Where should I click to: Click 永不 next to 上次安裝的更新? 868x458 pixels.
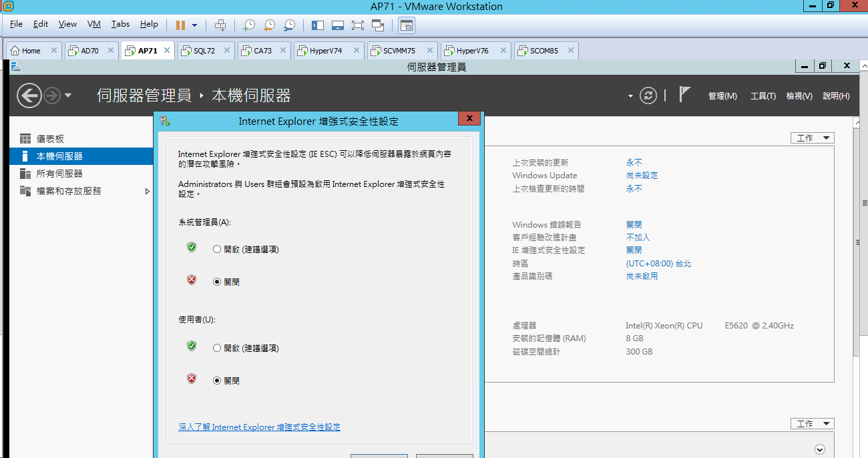pyautogui.click(x=634, y=163)
